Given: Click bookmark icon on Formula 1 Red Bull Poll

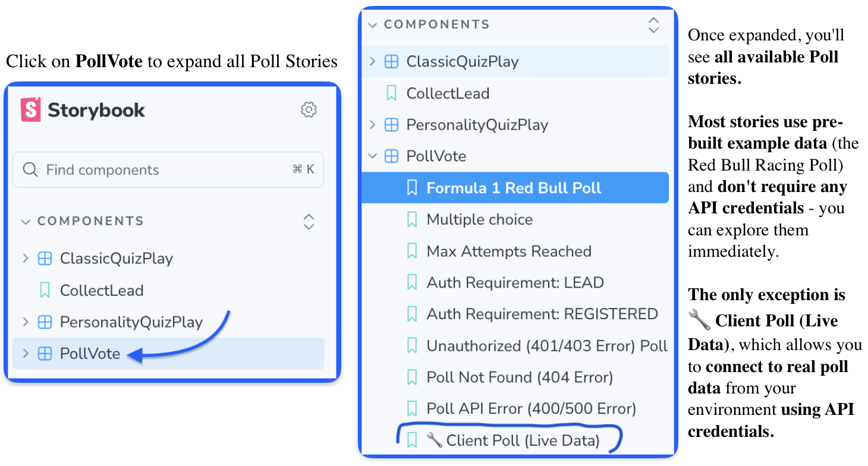Looking at the screenshot, I should [x=411, y=188].
